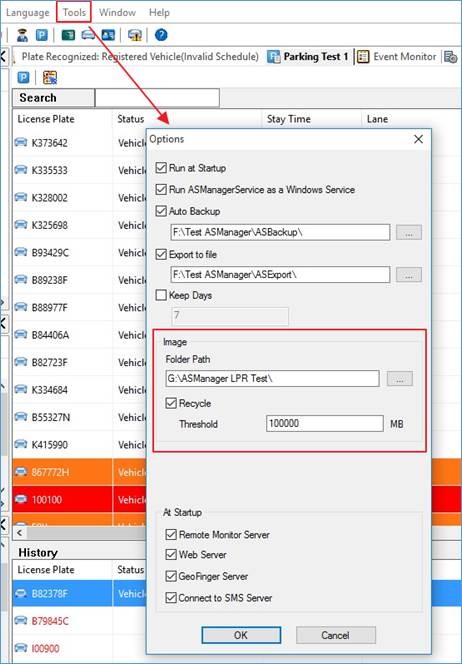Select row with plate B84406A

tap(80, 335)
